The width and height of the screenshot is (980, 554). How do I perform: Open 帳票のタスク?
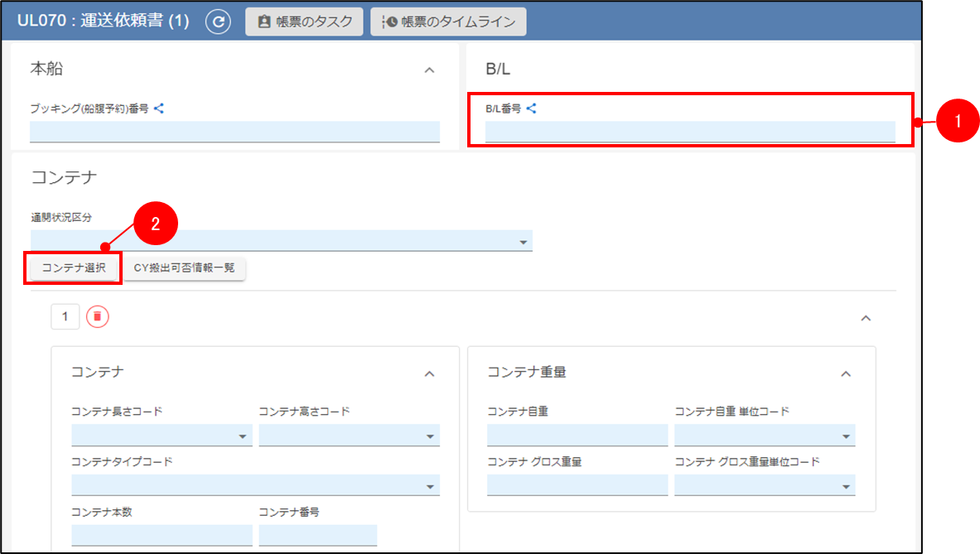(x=304, y=22)
